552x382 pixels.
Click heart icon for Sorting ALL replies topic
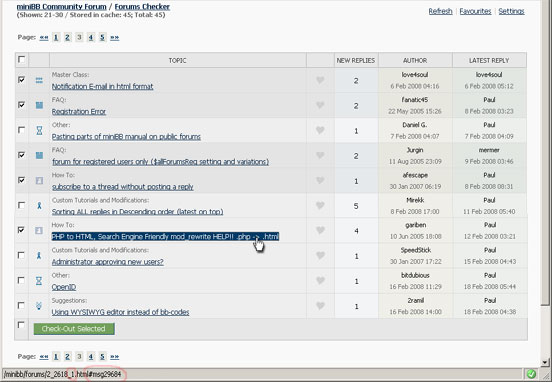(x=320, y=205)
